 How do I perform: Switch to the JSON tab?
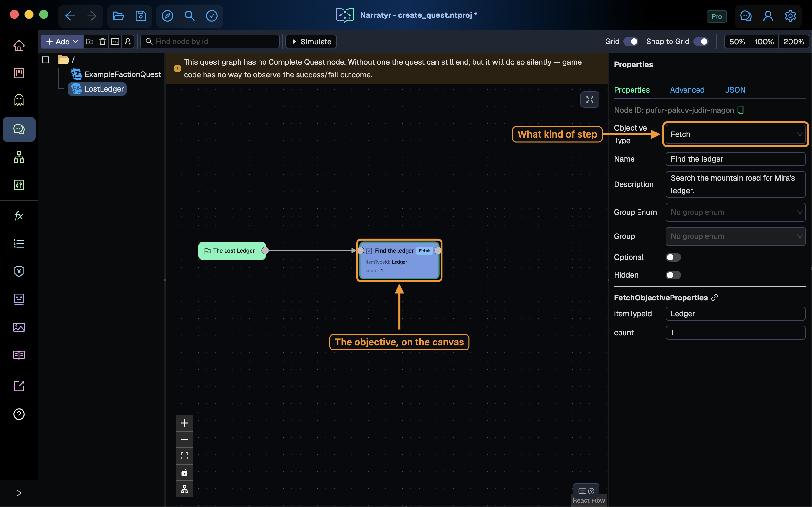pos(735,90)
